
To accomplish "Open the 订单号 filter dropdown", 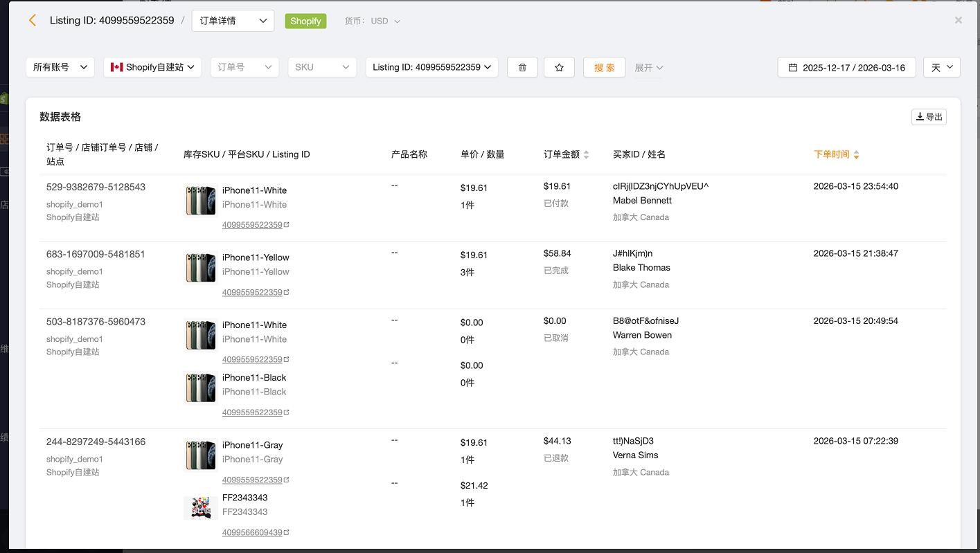I will click(244, 67).
